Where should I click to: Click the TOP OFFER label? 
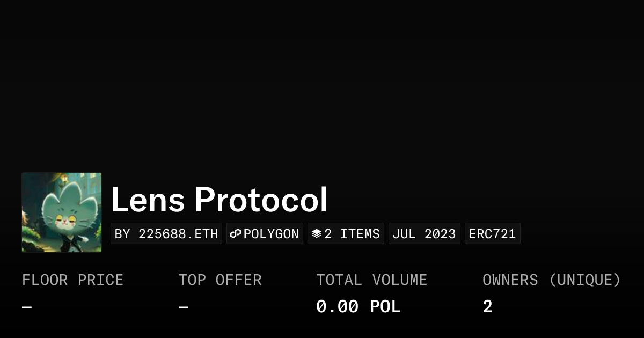[x=219, y=280]
